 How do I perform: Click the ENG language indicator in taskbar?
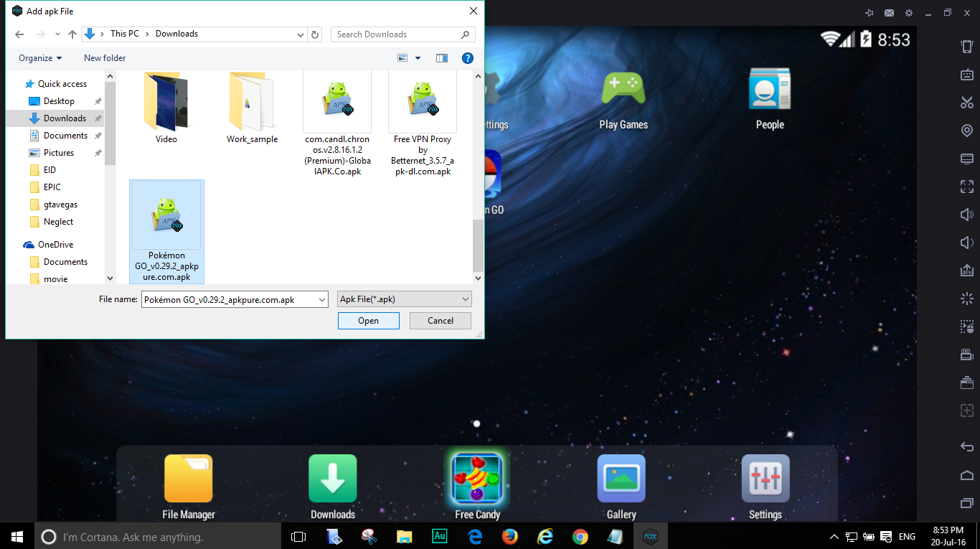(x=907, y=536)
